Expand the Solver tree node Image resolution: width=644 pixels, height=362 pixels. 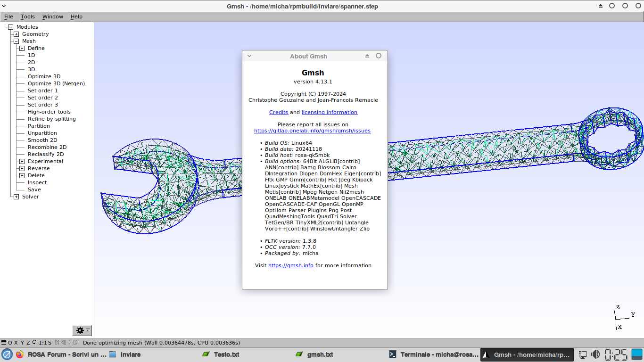[x=16, y=197]
